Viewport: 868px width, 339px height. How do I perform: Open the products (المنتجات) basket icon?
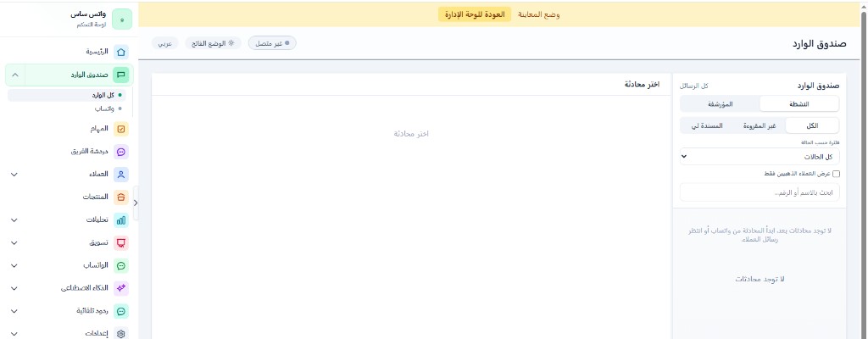pyautogui.click(x=121, y=197)
